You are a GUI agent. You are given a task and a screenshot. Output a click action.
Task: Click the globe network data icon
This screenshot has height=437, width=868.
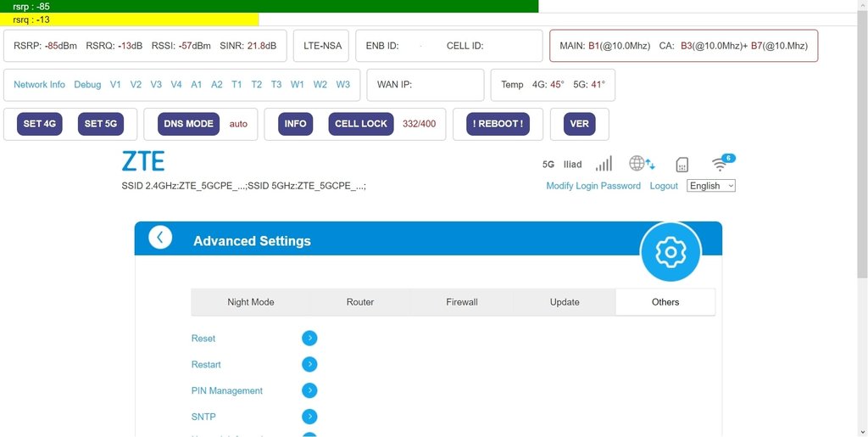(x=641, y=164)
